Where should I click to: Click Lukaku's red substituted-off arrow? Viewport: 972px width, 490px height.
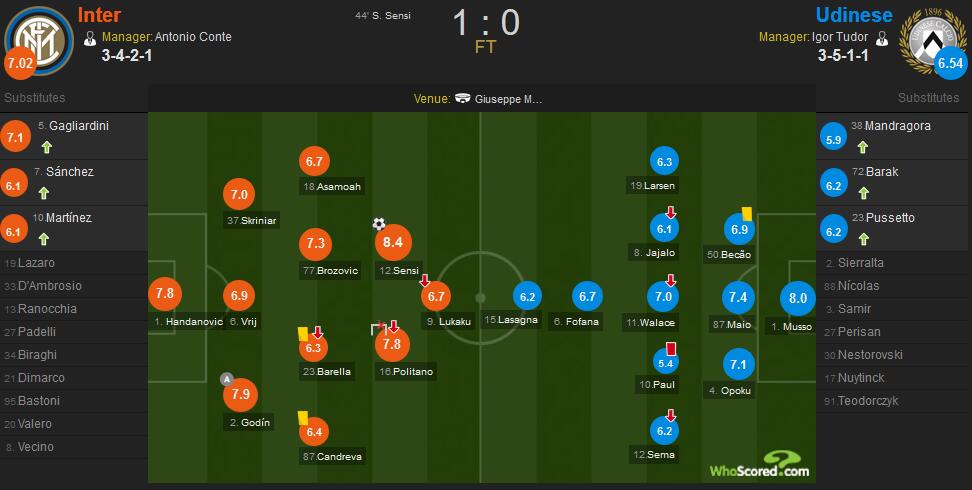coord(425,281)
